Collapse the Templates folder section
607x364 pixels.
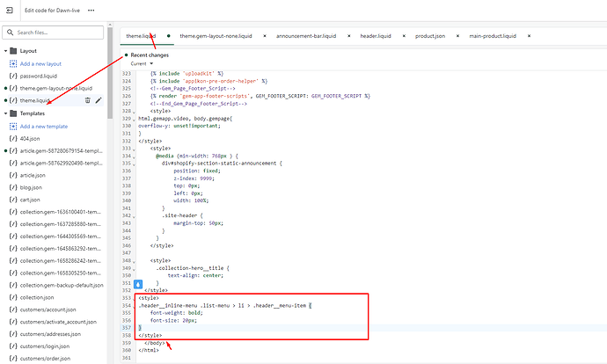click(4, 113)
